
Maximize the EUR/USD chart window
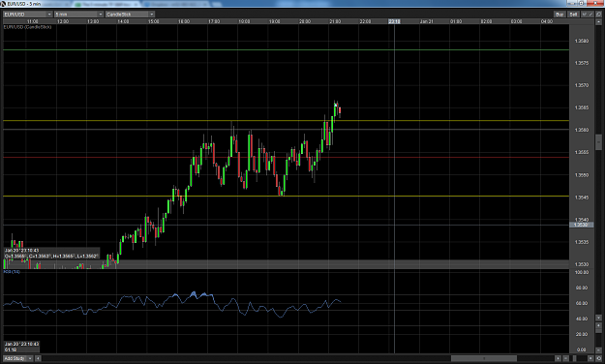pos(582,3)
